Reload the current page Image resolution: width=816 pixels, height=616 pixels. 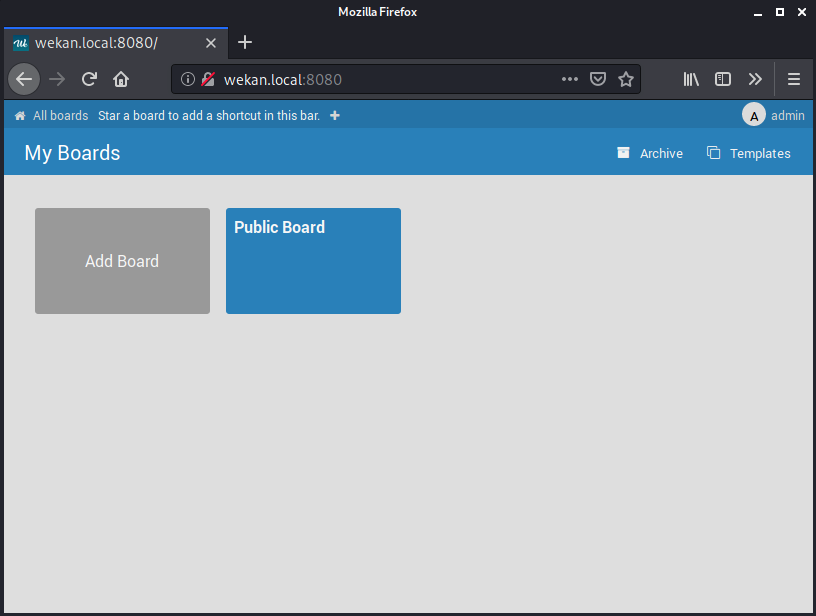pos(88,79)
